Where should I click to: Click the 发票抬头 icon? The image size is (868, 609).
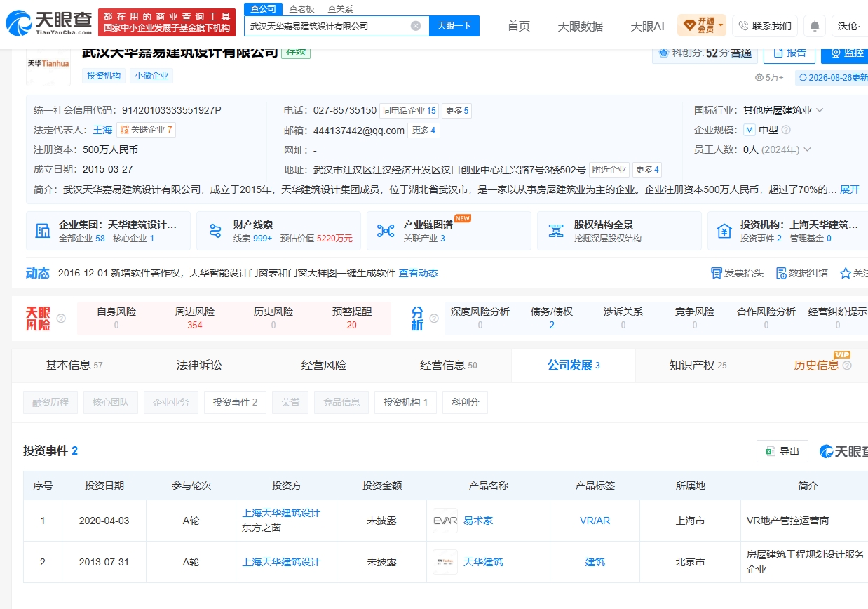716,273
